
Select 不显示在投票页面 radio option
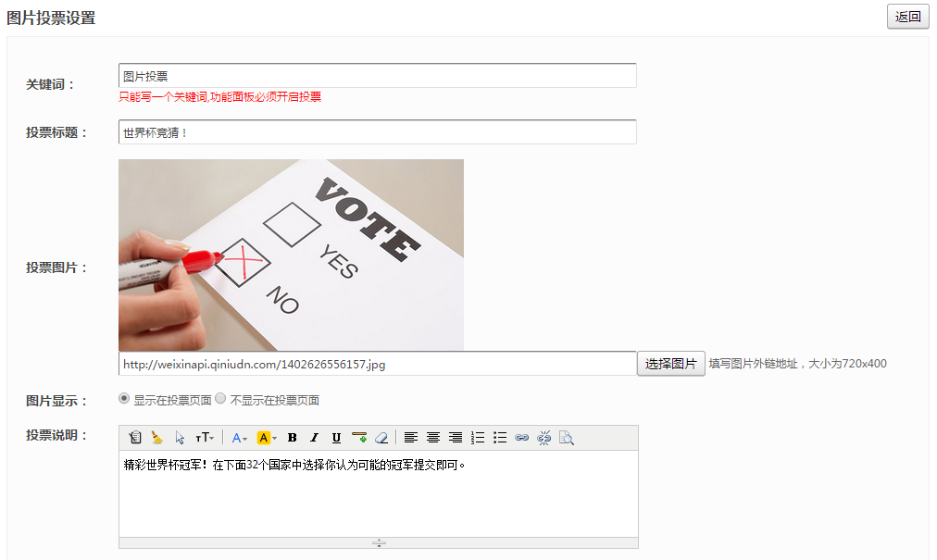220,399
